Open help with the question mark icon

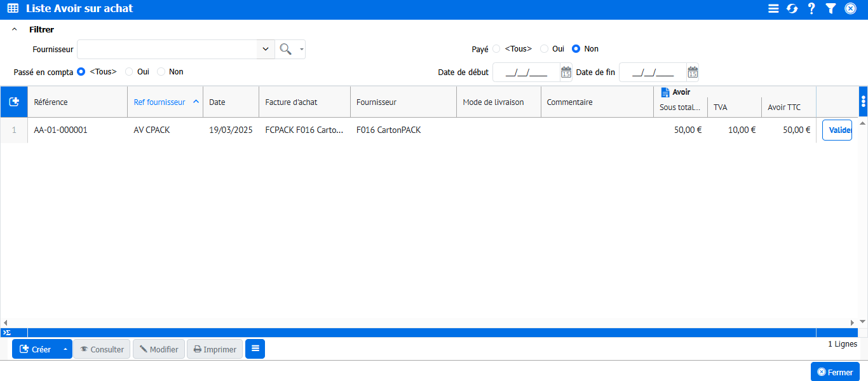(x=811, y=9)
